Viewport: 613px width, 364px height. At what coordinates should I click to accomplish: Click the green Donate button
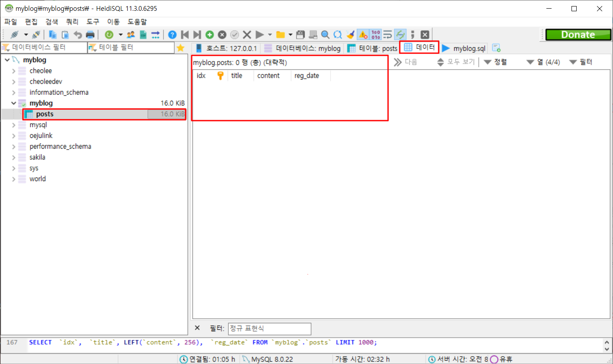(x=578, y=35)
